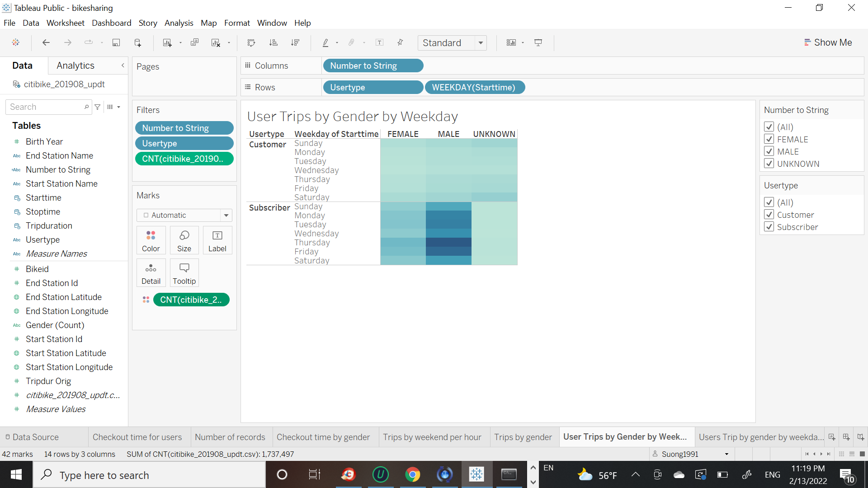Click the data pane Search field

[x=45, y=107]
